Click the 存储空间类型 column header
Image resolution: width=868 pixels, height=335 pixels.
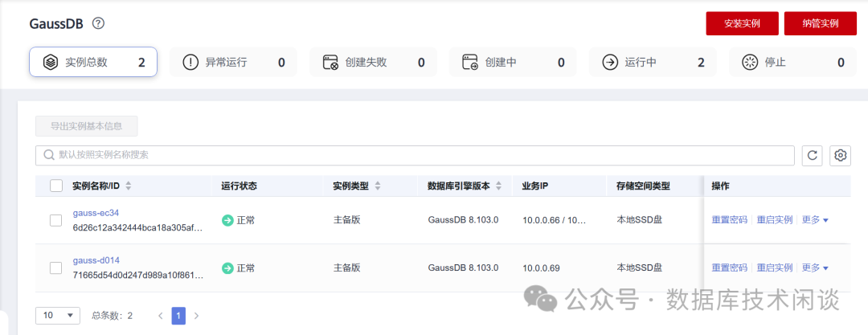pyautogui.click(x=643, y=186)
